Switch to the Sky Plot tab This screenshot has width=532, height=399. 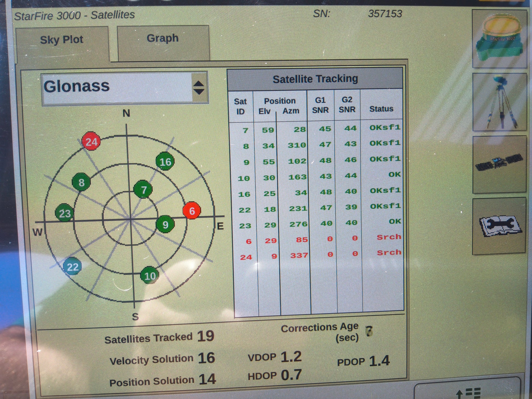pos(62,40)
